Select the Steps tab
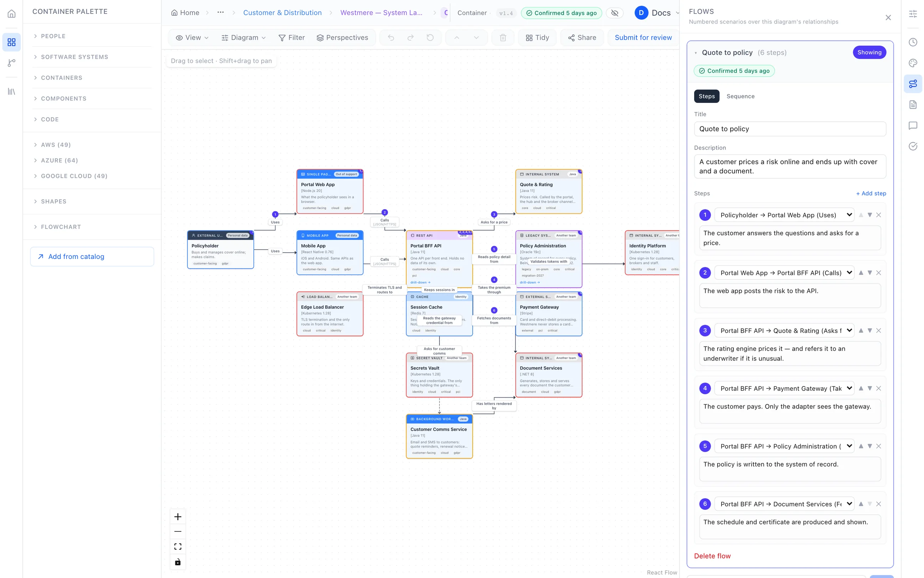Image resolution: width=924 pixels, height=578 pixels. tap(706, 96)
